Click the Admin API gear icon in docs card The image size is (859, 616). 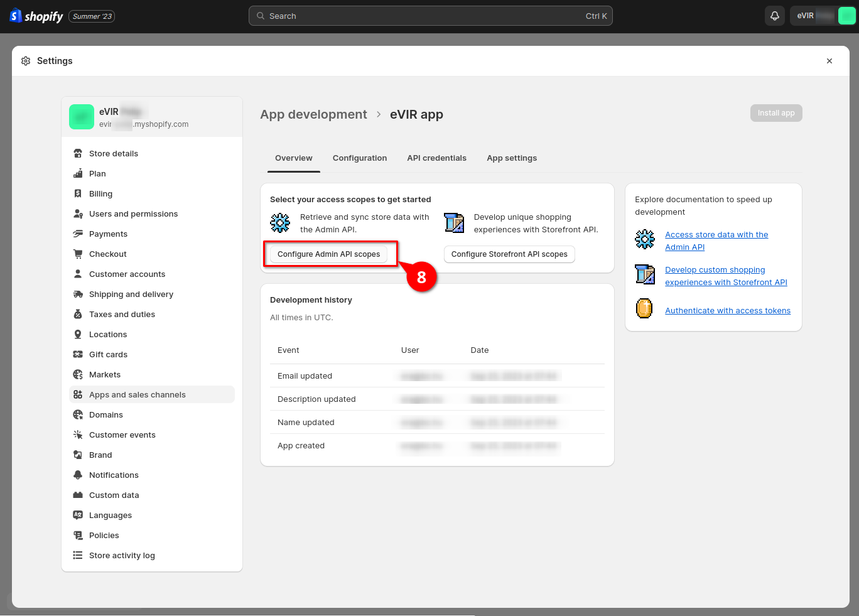pyautogui.click(x=645, y=239)
